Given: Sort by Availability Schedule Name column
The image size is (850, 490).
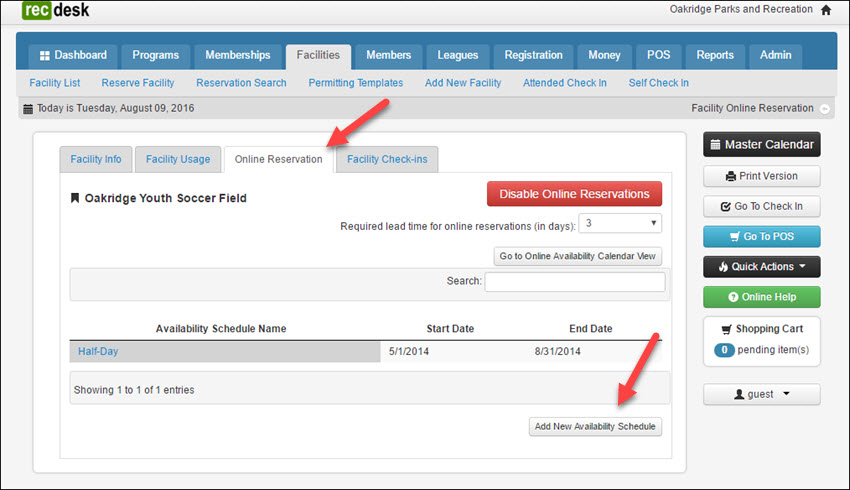Looking at the screenshot, I should click(x=221, y=328).
